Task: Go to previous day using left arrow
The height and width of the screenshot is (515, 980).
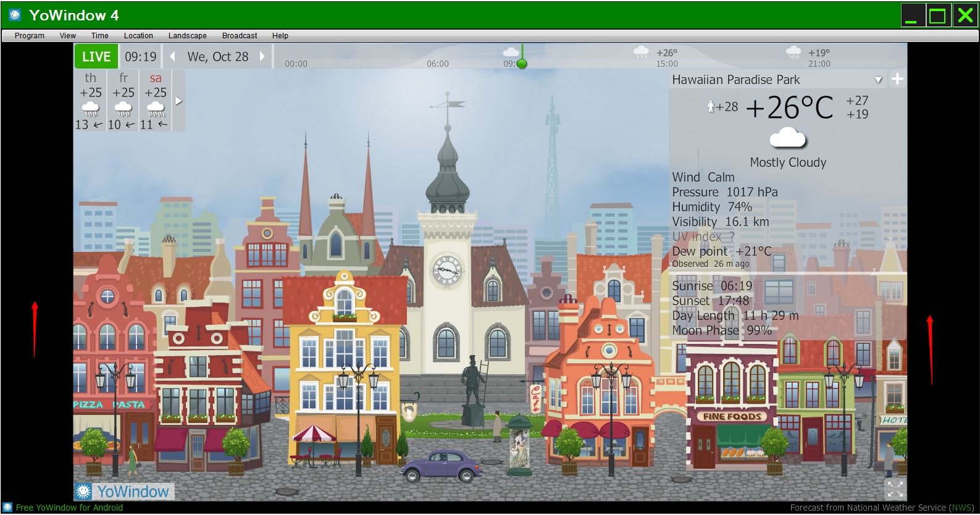Action: (173, 57)
